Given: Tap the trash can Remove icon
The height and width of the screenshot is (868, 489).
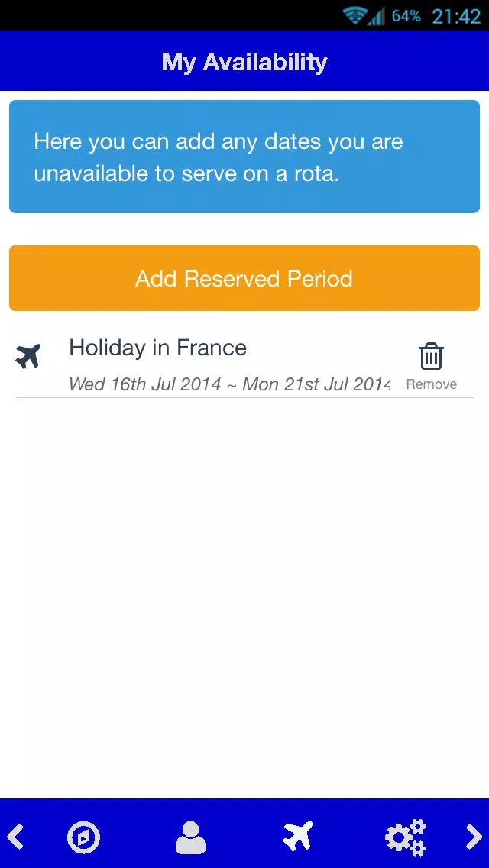Looking at the screenshot, I should pos(431,356).
